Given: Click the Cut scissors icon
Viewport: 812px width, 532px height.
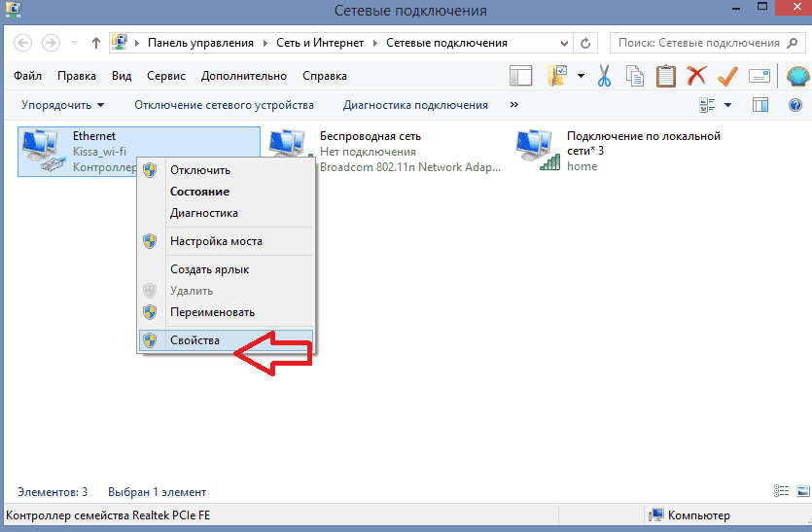Looking at the screenshot, I should pyautogui.click(x=604, y=76).
